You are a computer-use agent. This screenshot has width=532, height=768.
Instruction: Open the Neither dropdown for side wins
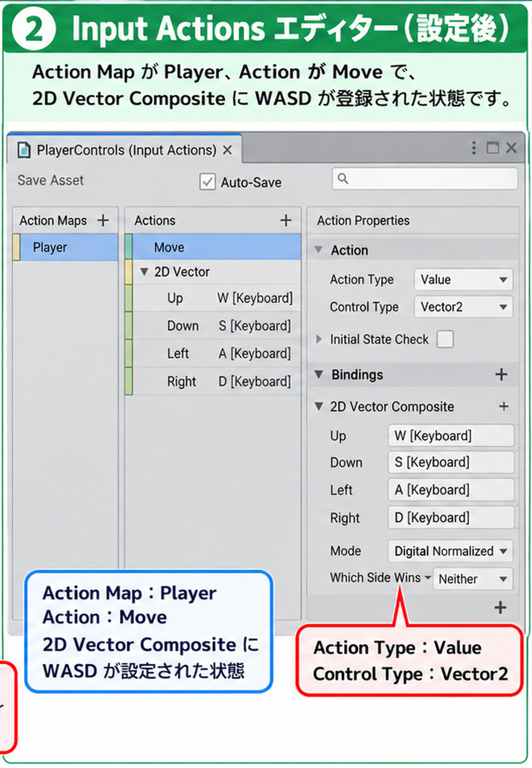tap(473, 579)
